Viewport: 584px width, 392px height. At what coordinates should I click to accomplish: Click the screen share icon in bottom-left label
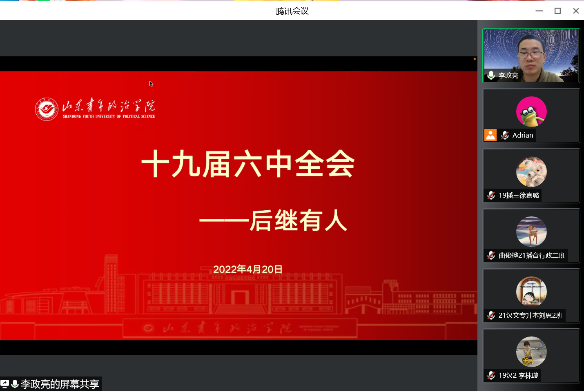pos(5,384)
